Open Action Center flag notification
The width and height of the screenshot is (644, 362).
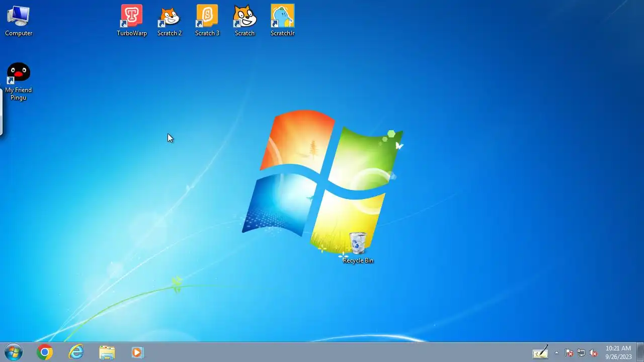[x=569, y=353]
